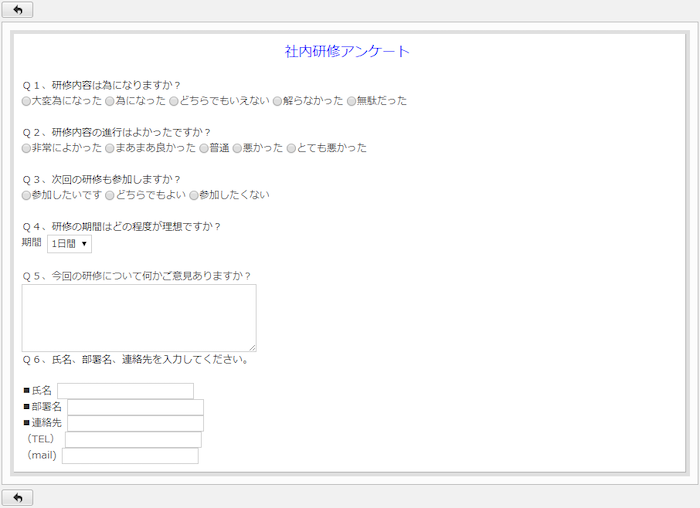Open the 期間 dropdown showing 1日間

point(69,244)
